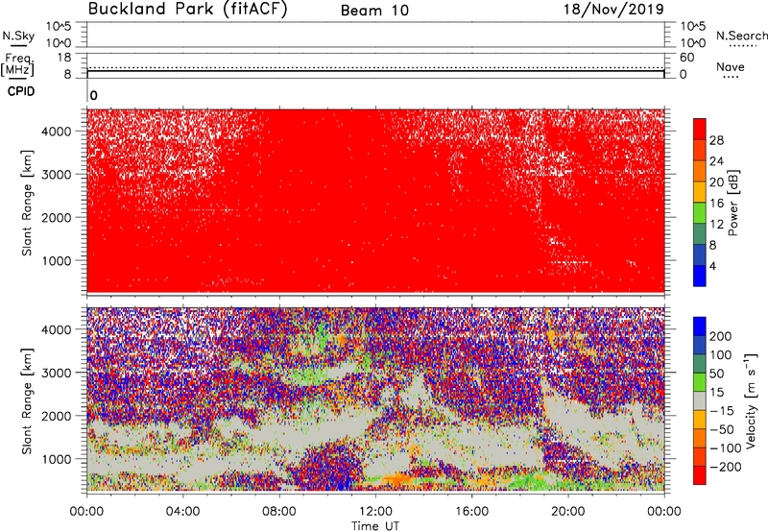The image size is (768, 532).
Task: Click the 'Freq. [MHz]' axis label
Action: pos(17,64)
